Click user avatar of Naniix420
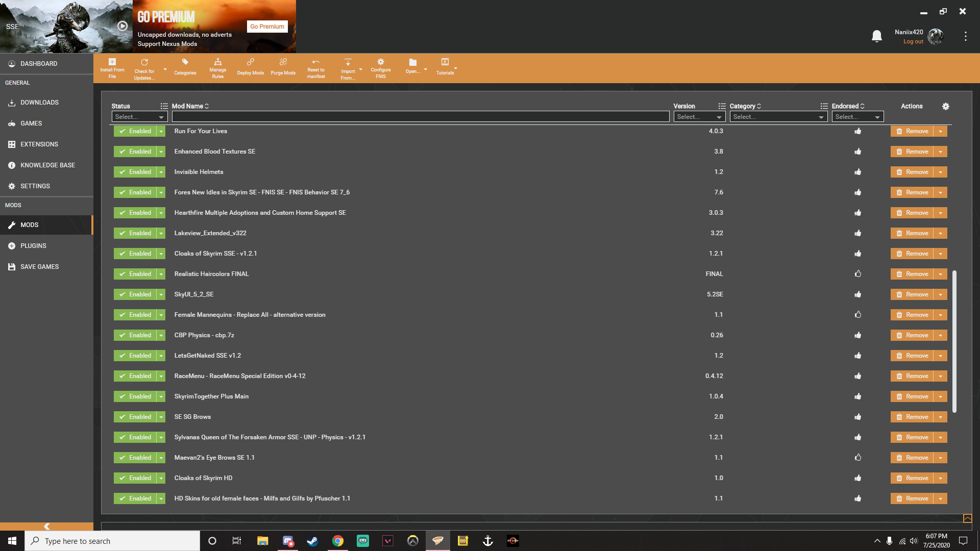This screenshot has width=980, height=551. pos(936,36)
